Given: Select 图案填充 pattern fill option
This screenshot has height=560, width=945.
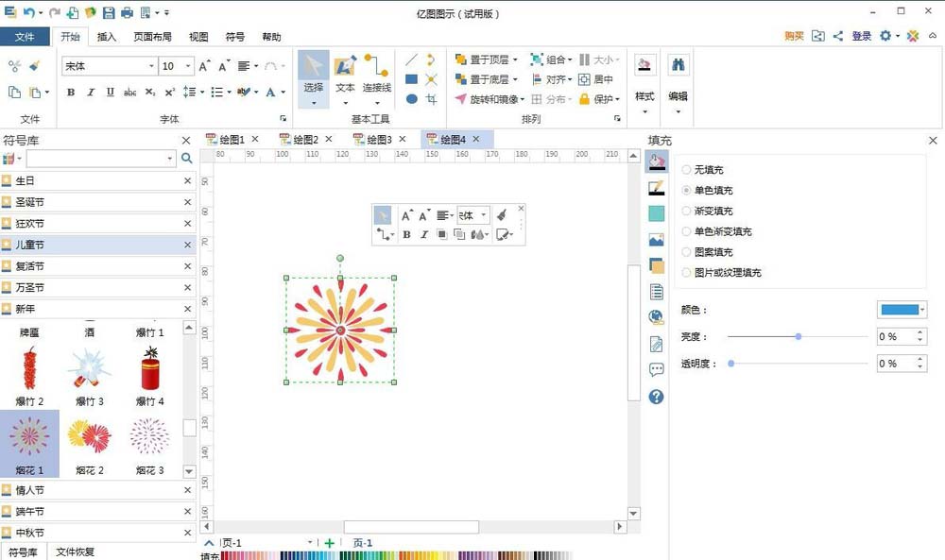Looking at the screenshot, I should [x=707, y=251].
